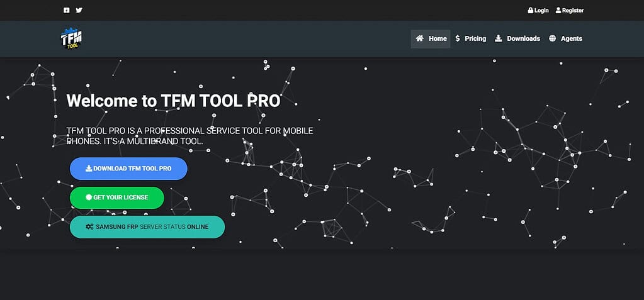Navigate to the Agents page

(565, 38)
